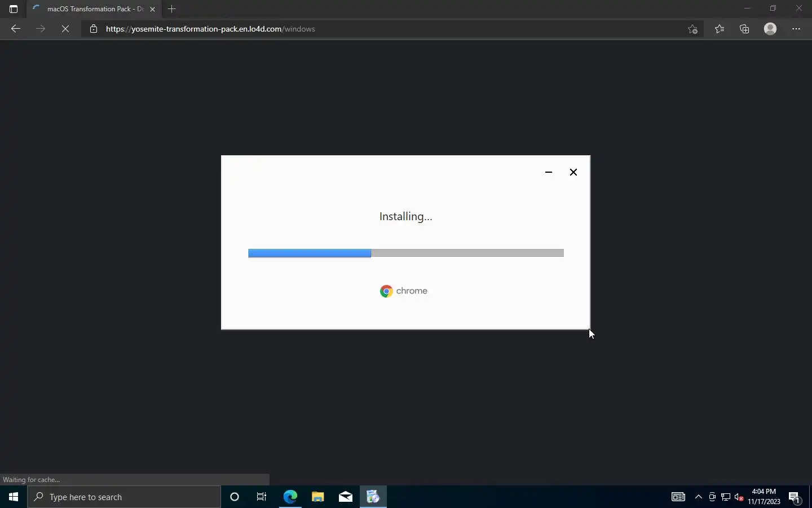This screenshot has width=812, height=508.
Task: Click the Installing progress bar
Action: coord(406,253)
